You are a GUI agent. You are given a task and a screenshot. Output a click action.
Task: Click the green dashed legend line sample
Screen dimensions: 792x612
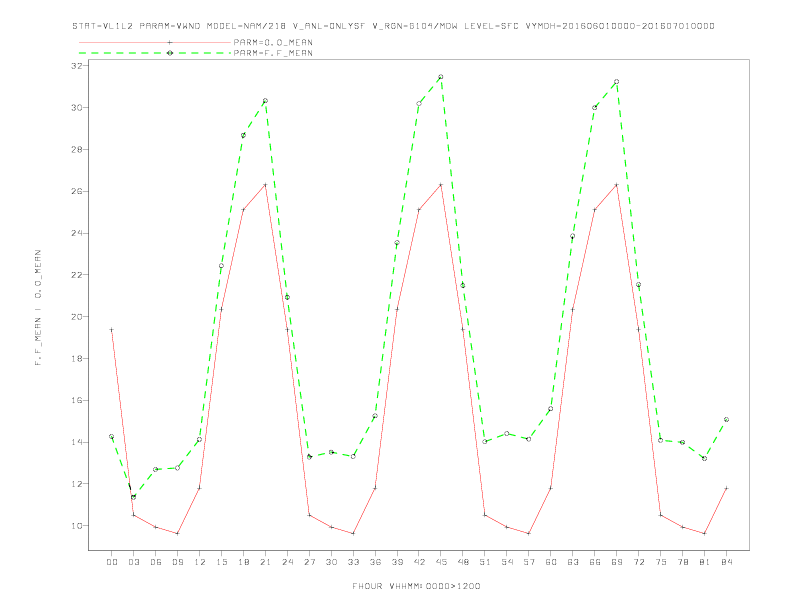coord(155,53)
